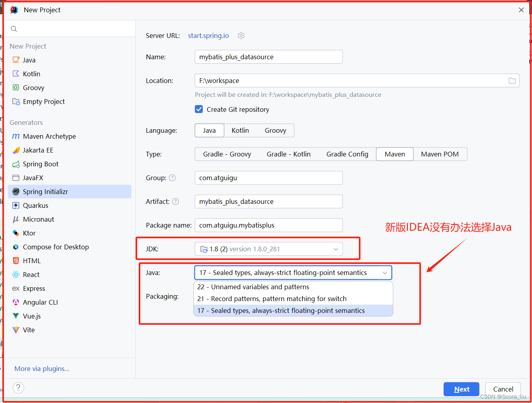Open Server URL settings gear
This screenshot has height=403, width=532.
pyautogui.click(x=241, y=36)
